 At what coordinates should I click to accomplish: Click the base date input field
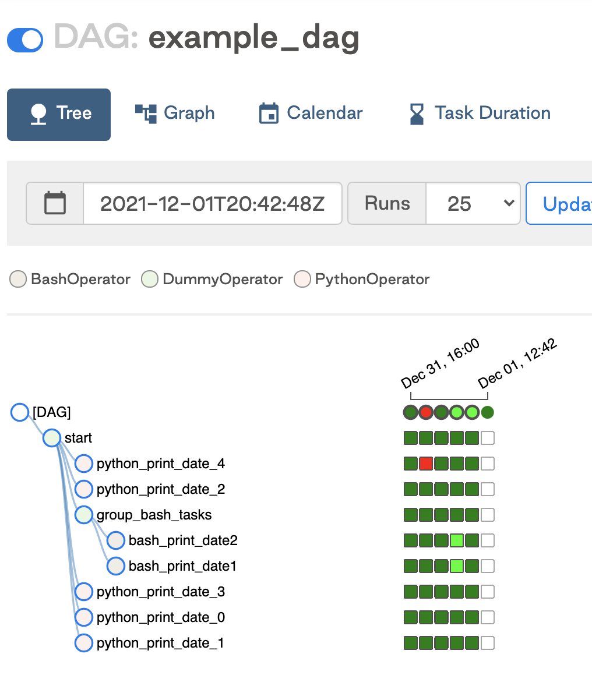[213, 203]
